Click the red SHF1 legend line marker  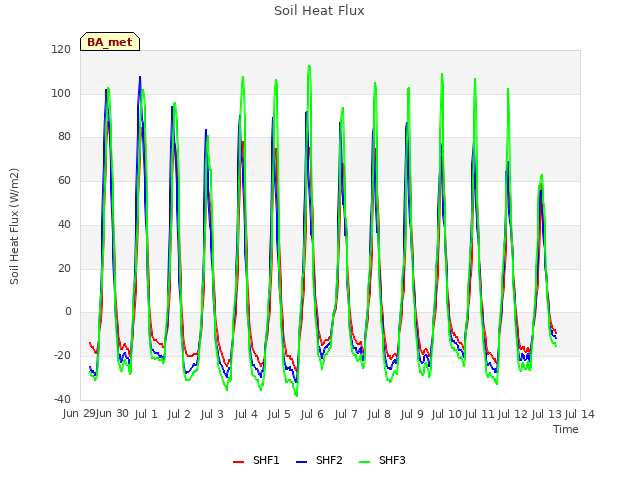tap(238, 462)
